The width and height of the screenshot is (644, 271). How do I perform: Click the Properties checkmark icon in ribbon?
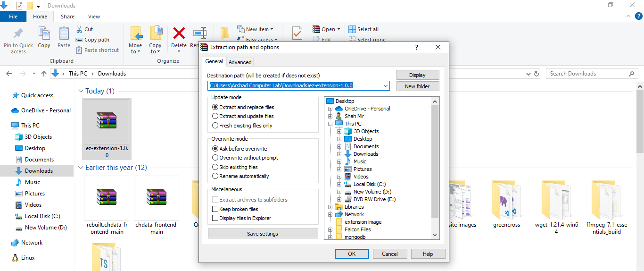pyautogui.click(x=297, y=34)
